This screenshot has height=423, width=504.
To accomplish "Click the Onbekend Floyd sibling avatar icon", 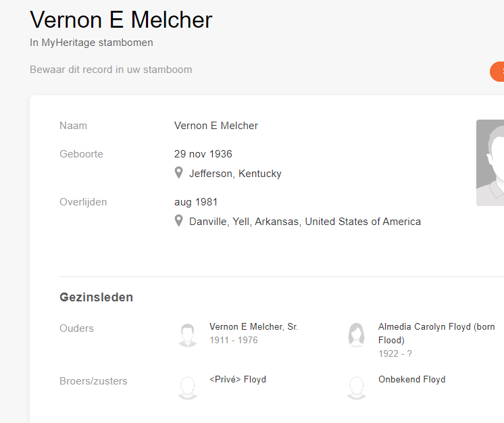I will click(x=357, y=387).
